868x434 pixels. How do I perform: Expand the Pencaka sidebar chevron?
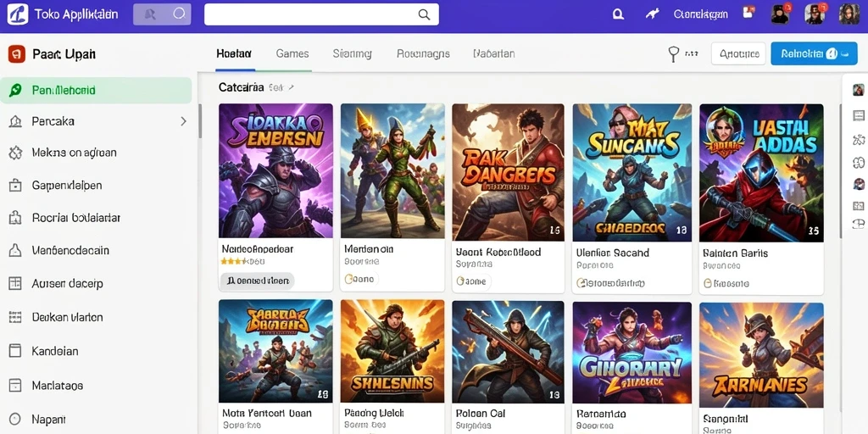coord(184,121)
